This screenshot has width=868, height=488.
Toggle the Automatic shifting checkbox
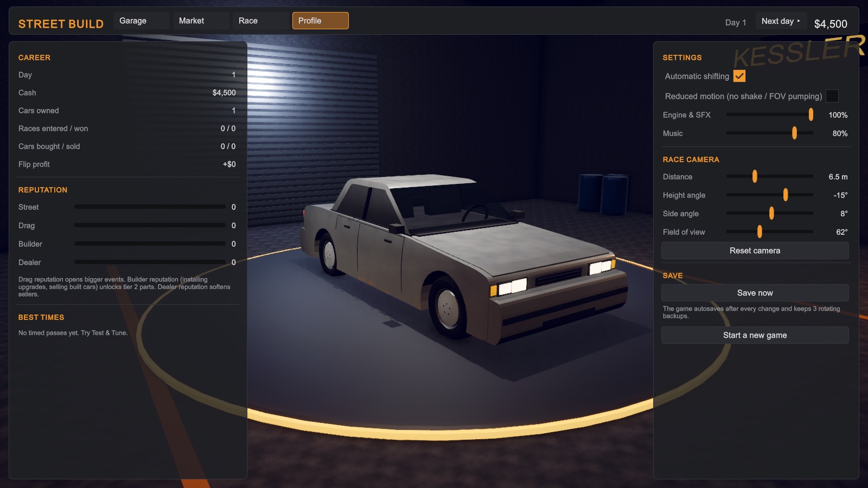[x=739, y=76]
